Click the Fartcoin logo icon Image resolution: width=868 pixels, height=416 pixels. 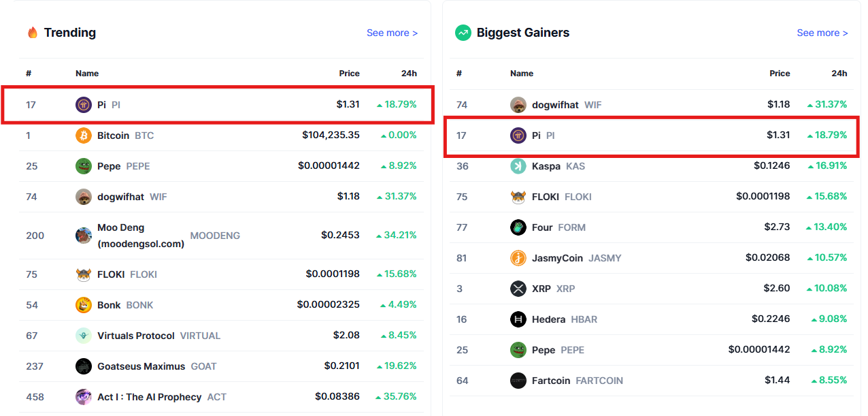coord(518,381)
